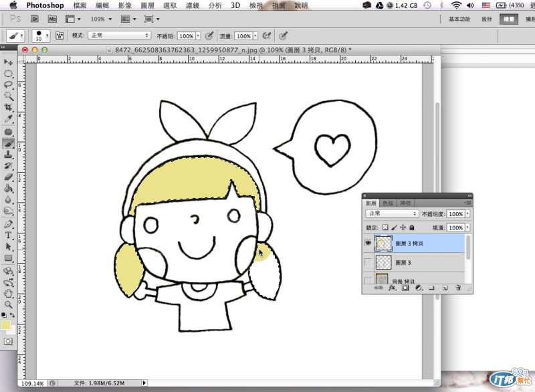Click the 設計 workspace button
The width and height of the screenshot is (535, 392).
(x=487, y=19)
